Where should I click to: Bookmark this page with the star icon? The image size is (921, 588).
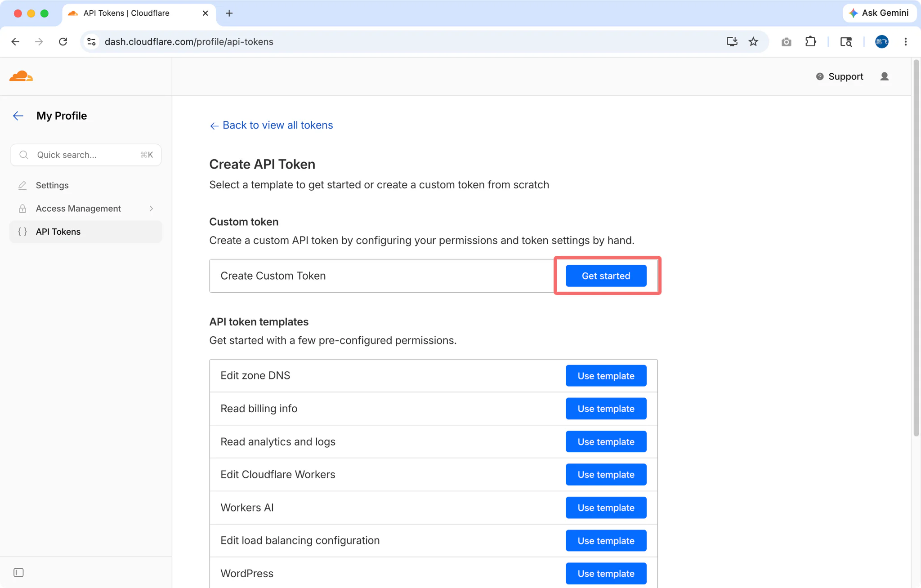[x=753, y=42]
